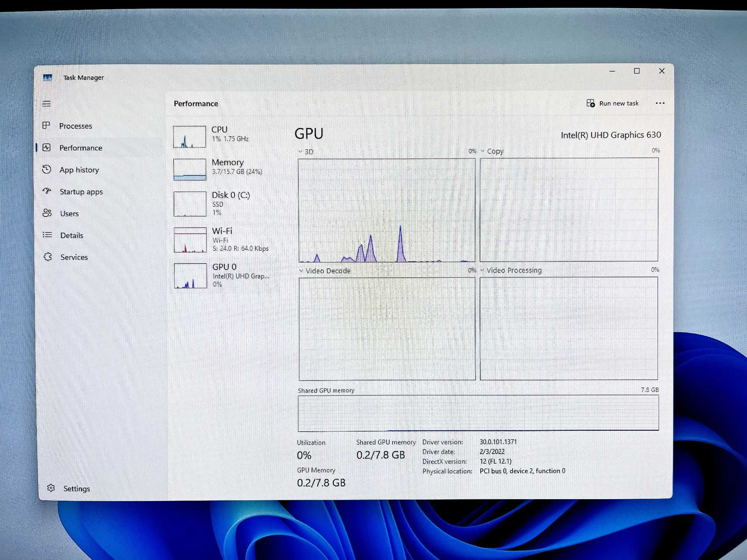The image size is (747, 560).
Task: Select the Disk 0 (C:) mini graph
Action: pyautogui.click(x=190, y=204)
